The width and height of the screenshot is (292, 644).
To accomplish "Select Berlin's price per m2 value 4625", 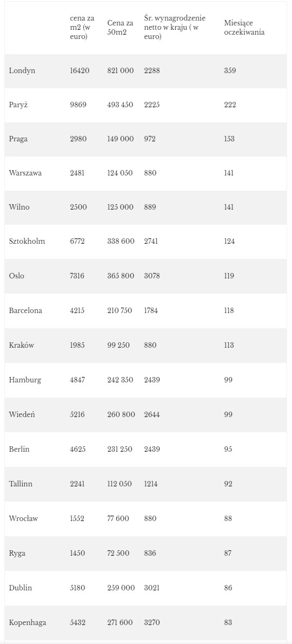I will pyautogui.click(x=78, y=449).
